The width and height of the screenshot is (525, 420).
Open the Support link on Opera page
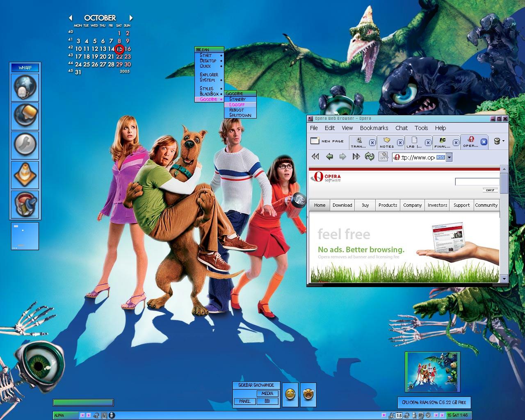tap(461, 205)
